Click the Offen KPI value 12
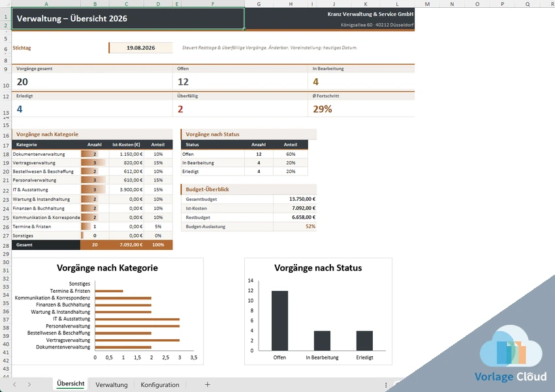 (183, 82)
